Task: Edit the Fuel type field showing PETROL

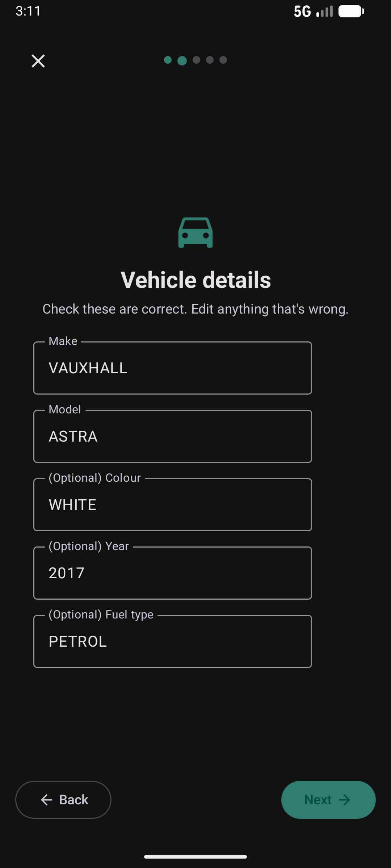Action: [x=173, y=641]
